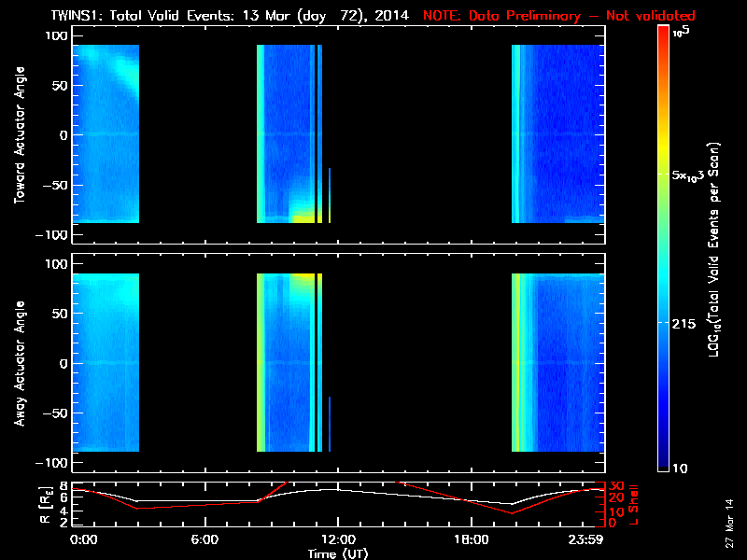This screenshot has width=747, height=560.
Task: Click the 'Time (UT)' axis label
Action: [x=337, y=553]
